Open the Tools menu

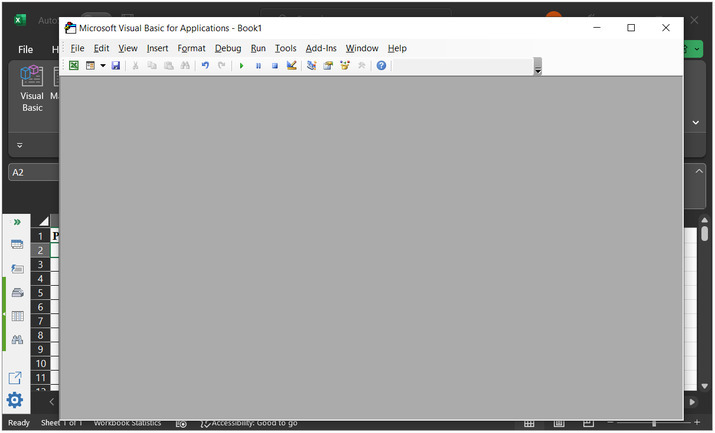tap(285, 48)
